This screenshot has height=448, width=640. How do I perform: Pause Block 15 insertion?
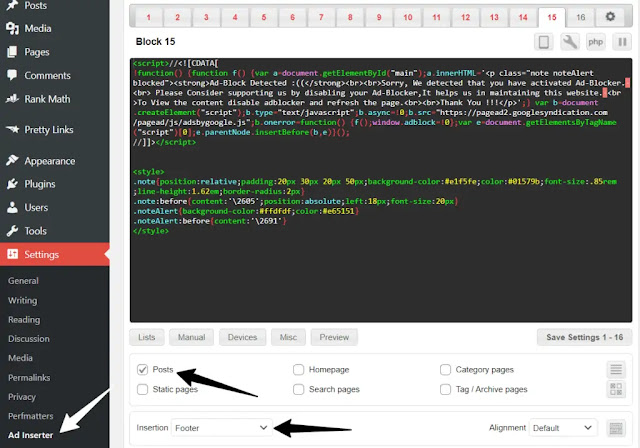(x=622, y=42)
